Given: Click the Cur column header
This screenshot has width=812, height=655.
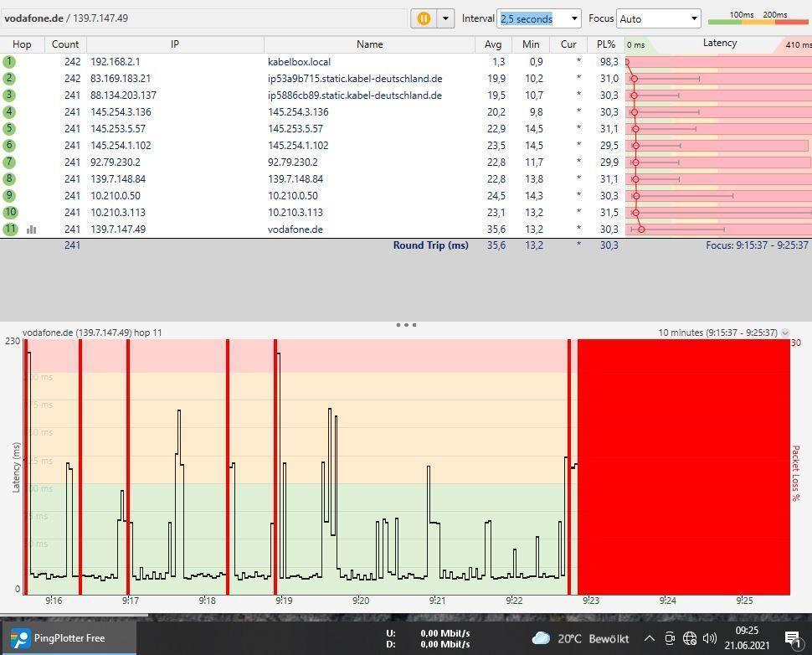Looking at the screenshot, I should point(568,44).
